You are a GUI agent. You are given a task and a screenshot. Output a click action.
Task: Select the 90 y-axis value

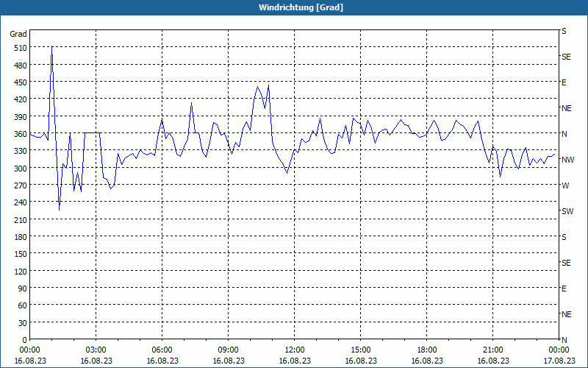point(23,289)
